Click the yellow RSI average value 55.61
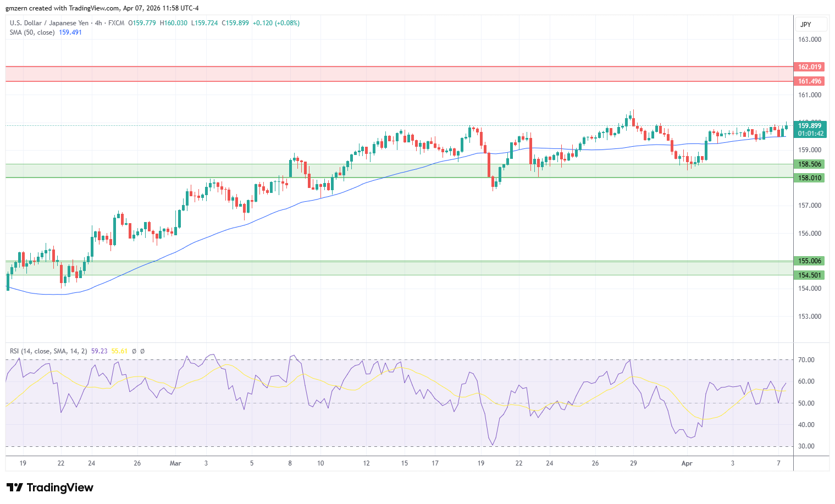The image size is (835, 504). 119,351
